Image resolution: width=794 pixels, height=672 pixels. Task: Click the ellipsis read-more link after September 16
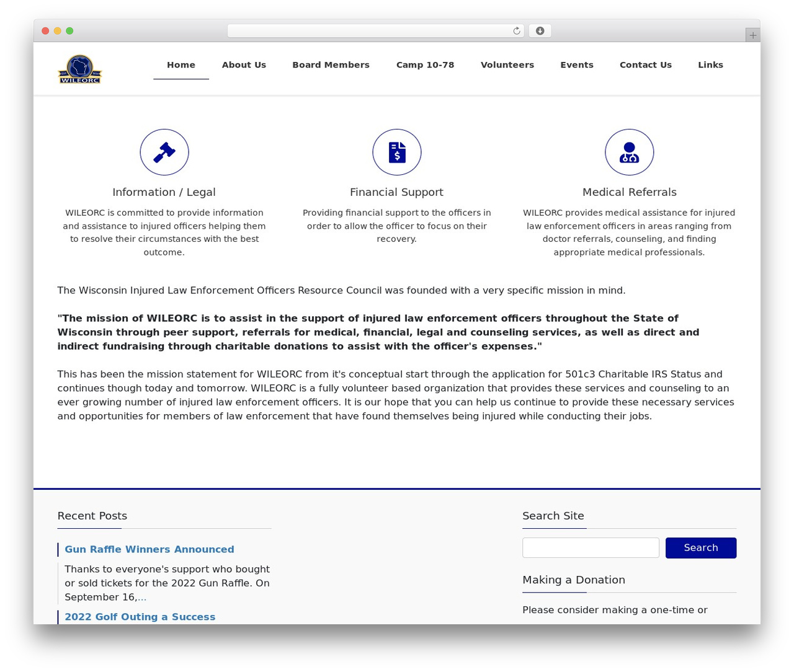click(x=142, y=598)
